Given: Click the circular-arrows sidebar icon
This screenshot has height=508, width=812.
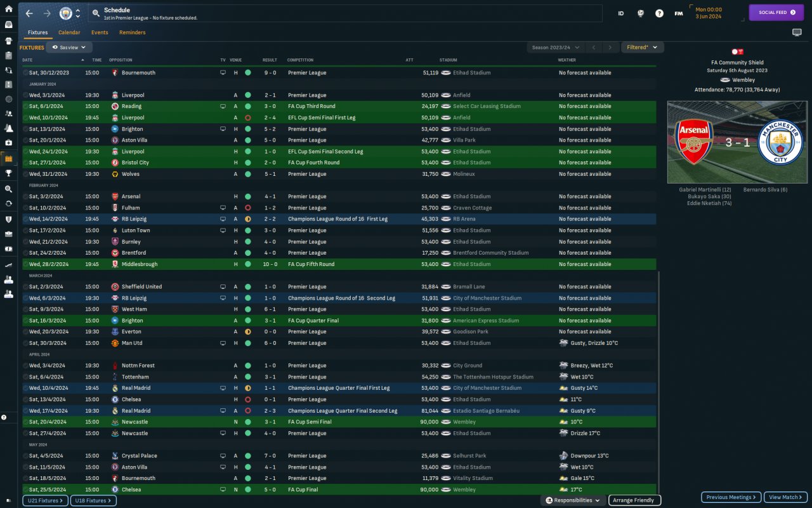Looking at the screenshot, I should [9, 204].
